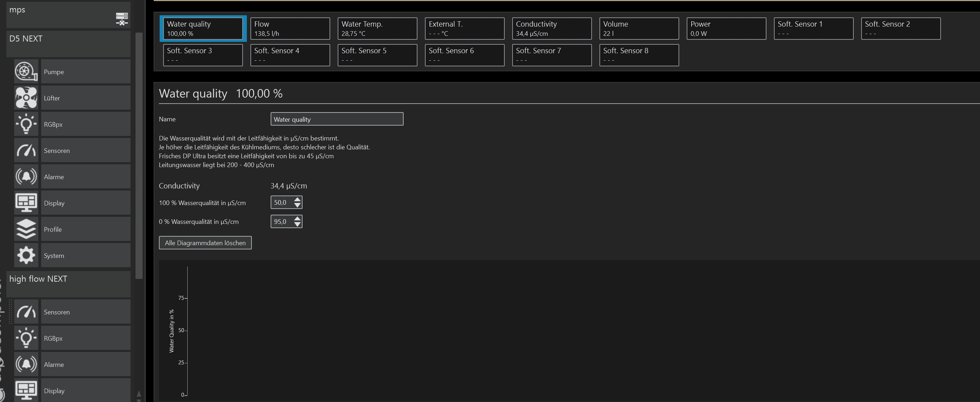Select the Soft. Sensor 5 tile
Screen dimensions: 980x402
click(377, 55)
